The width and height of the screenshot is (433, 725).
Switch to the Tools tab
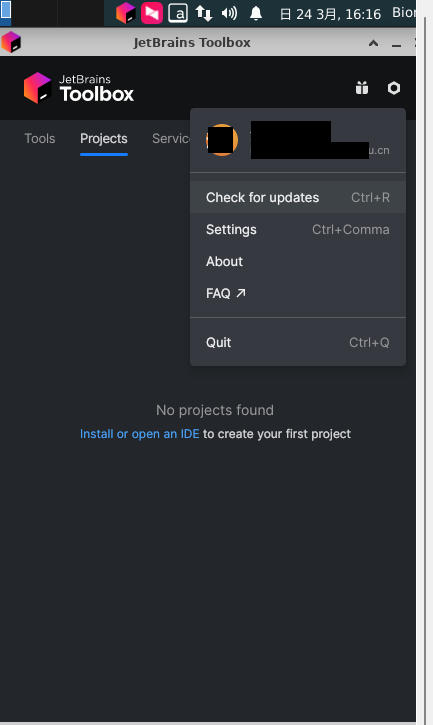(x=40, y=138)
